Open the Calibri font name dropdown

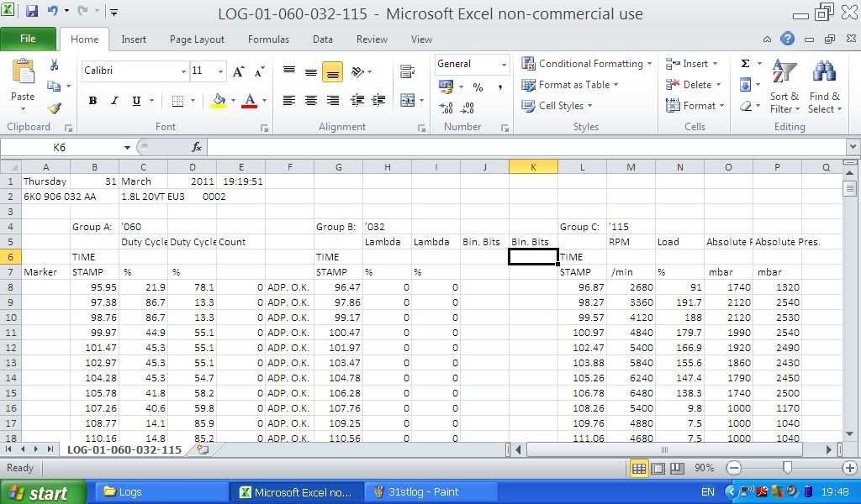pyautogui.click(x=183, y=71)
